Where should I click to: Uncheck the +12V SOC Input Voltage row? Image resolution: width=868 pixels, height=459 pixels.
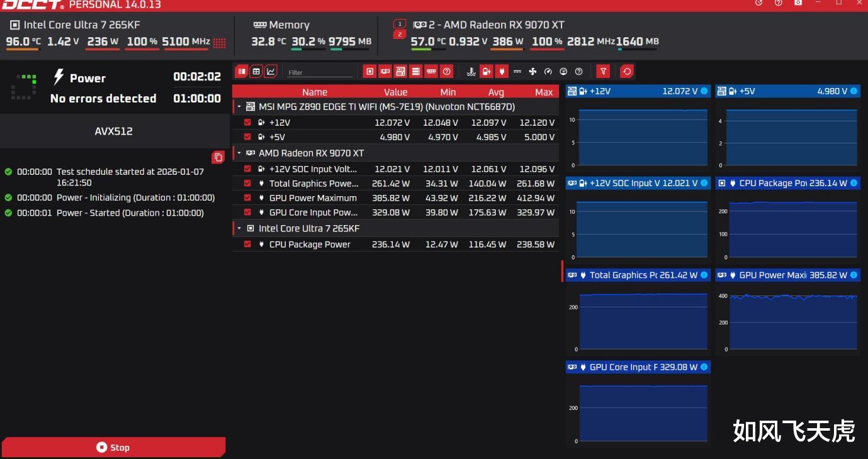point(247,169)
